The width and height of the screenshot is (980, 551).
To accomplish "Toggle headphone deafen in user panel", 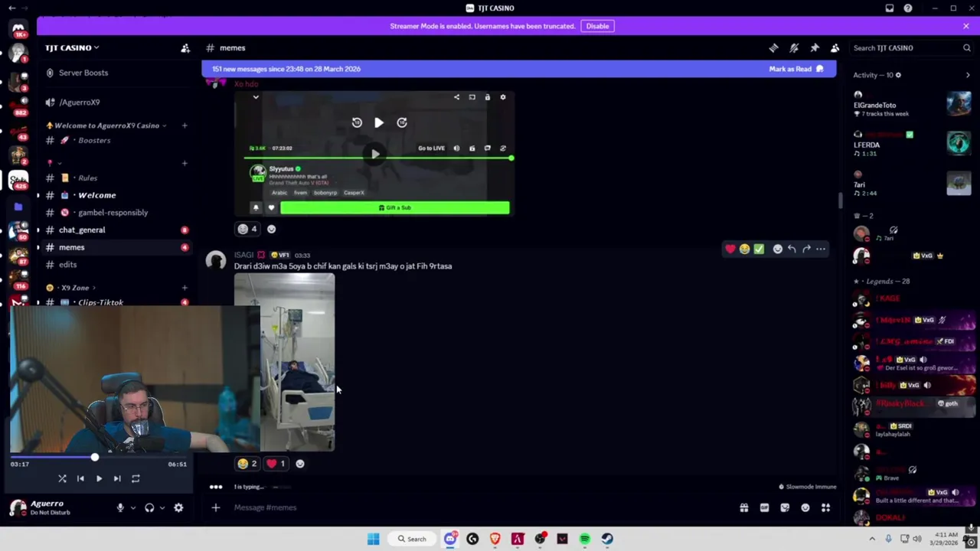I will pos(149,507).
